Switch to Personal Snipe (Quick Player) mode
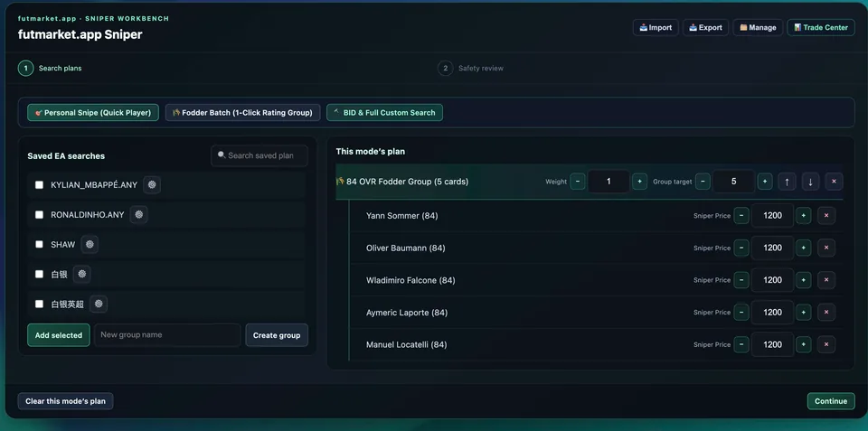868x431 pixels. pyautogui.click(x=93, y=112)
